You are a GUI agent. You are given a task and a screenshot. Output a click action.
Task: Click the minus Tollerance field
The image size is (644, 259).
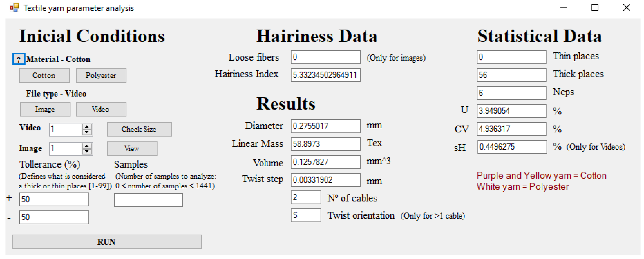[54, 217]
